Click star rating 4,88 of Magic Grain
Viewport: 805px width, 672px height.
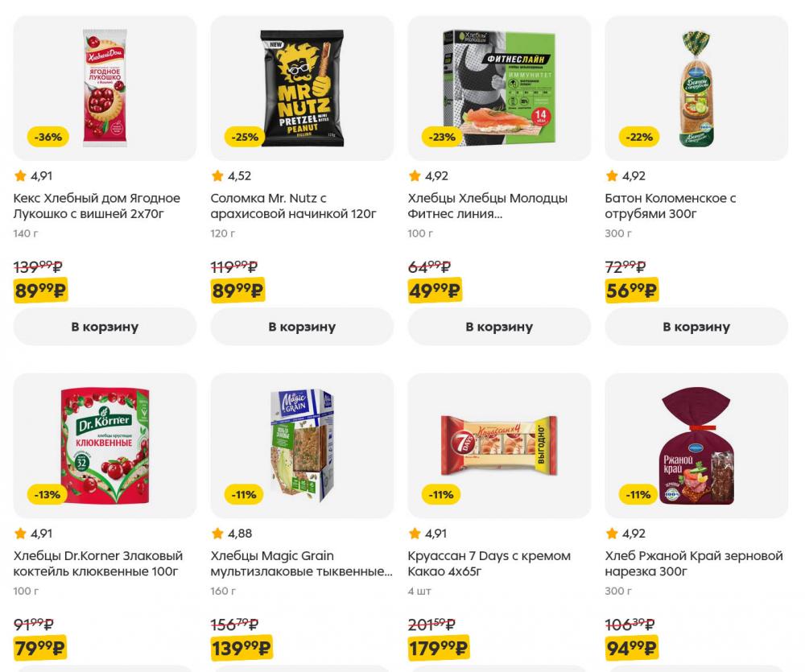click(232, 534)
